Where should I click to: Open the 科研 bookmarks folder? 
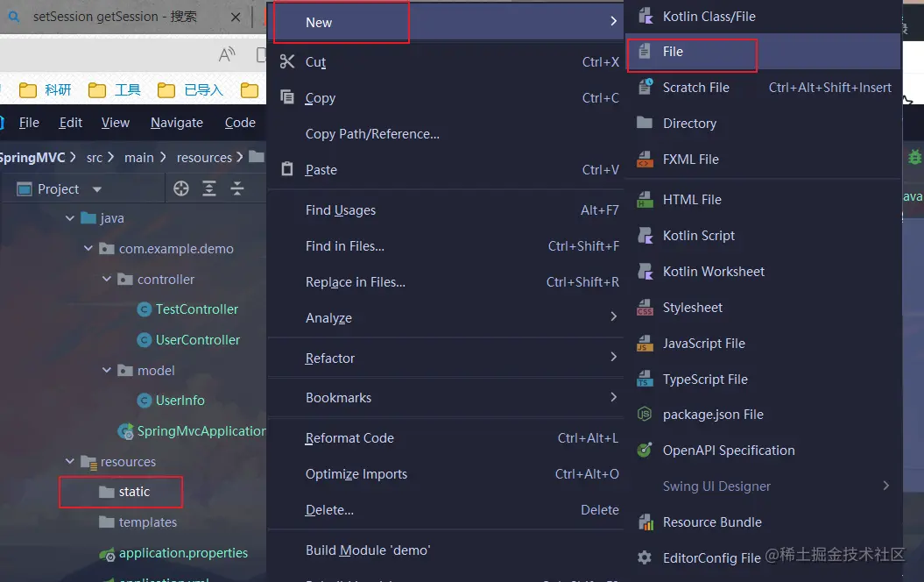point(46,89)
